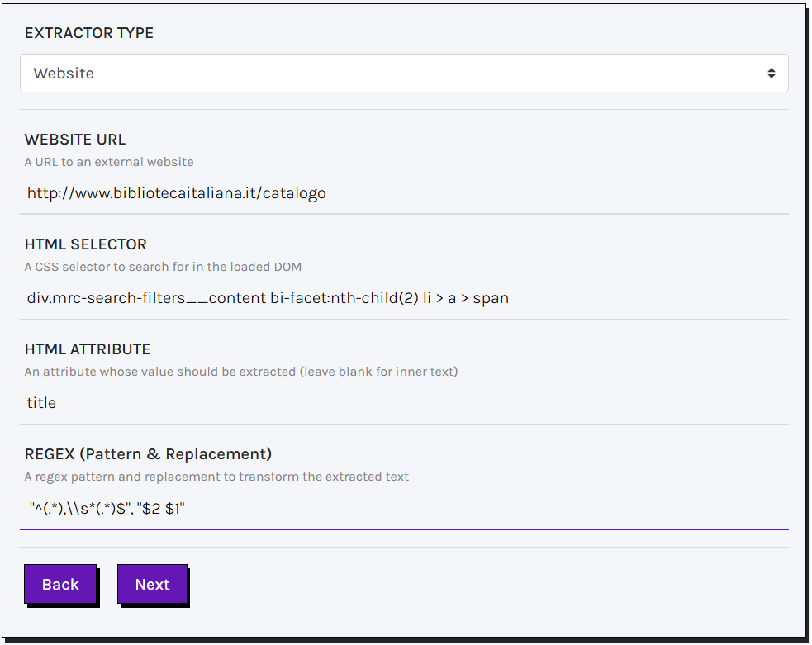812x645 pixels.
Task: Click the Next button
Action: 152,584
